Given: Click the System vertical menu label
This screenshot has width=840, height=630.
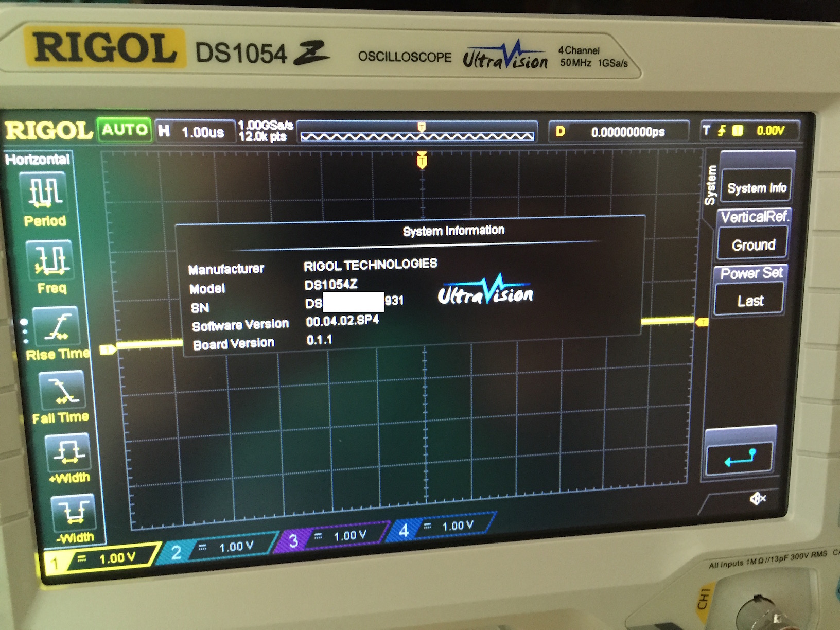Looking at the screenshot, I should coord(711,185).
